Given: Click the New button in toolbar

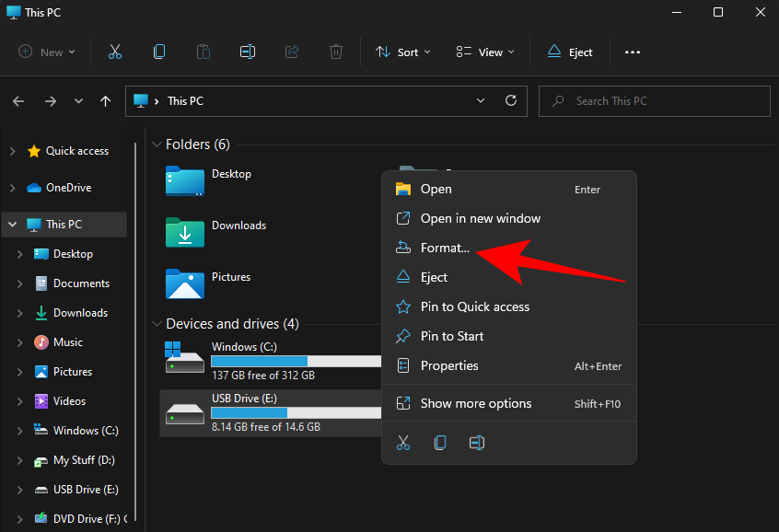Looking at the screenshot, I should tap(48, 52).
